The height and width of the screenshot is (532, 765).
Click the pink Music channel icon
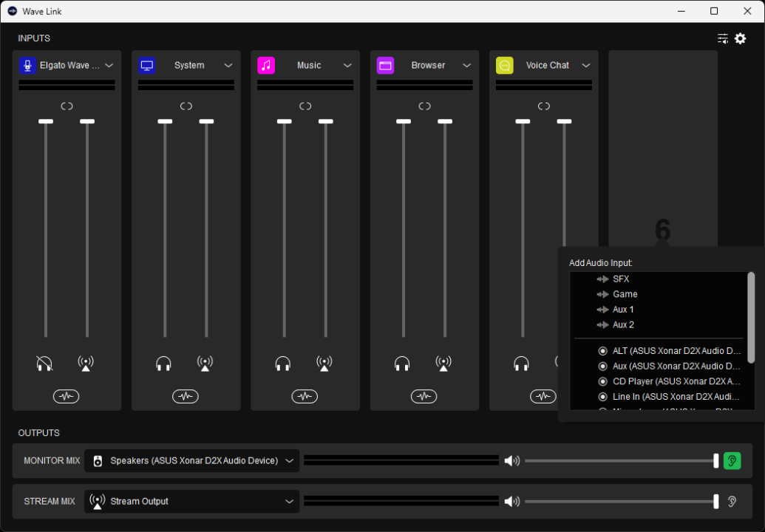(266, 65)
